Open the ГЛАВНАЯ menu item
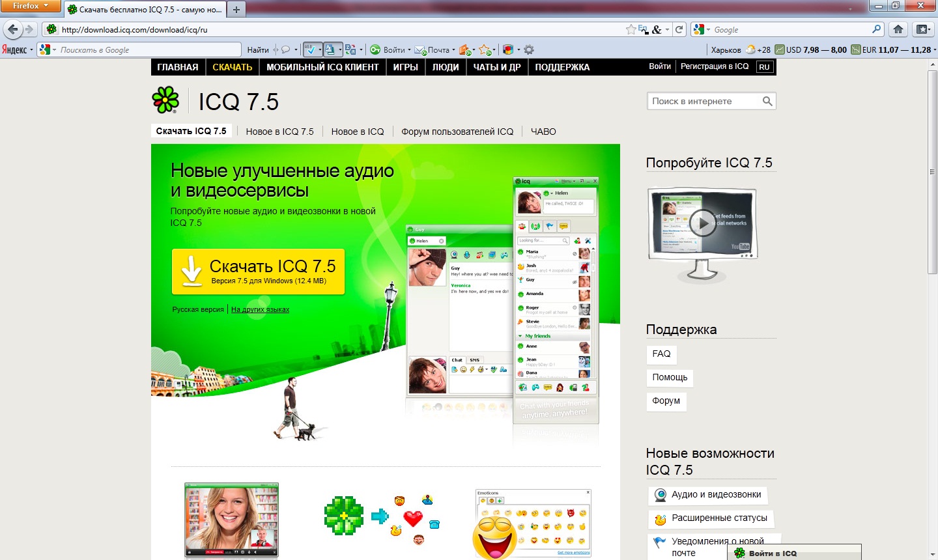This screenshot has height=560, width=938. [177, 67]
